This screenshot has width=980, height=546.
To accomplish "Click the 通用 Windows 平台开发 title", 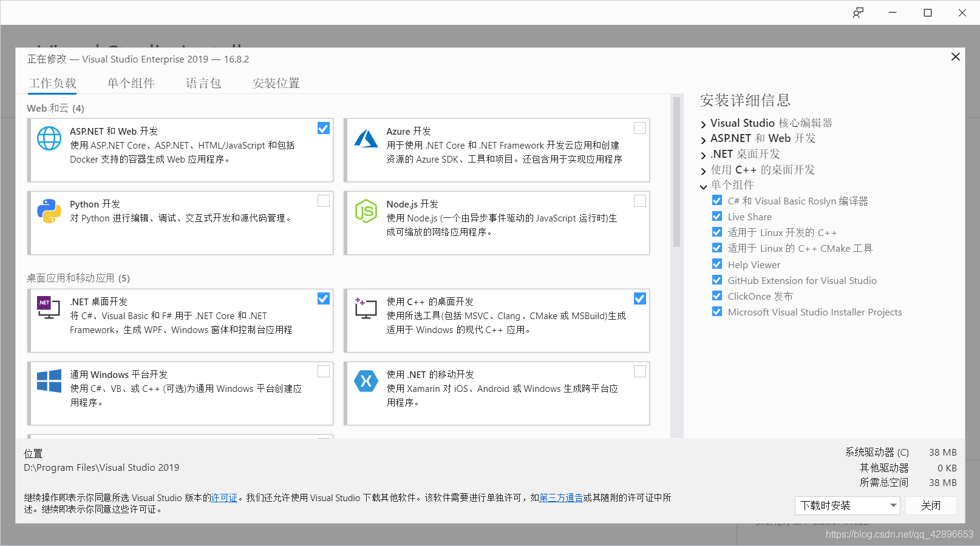I will pos(118,374).
